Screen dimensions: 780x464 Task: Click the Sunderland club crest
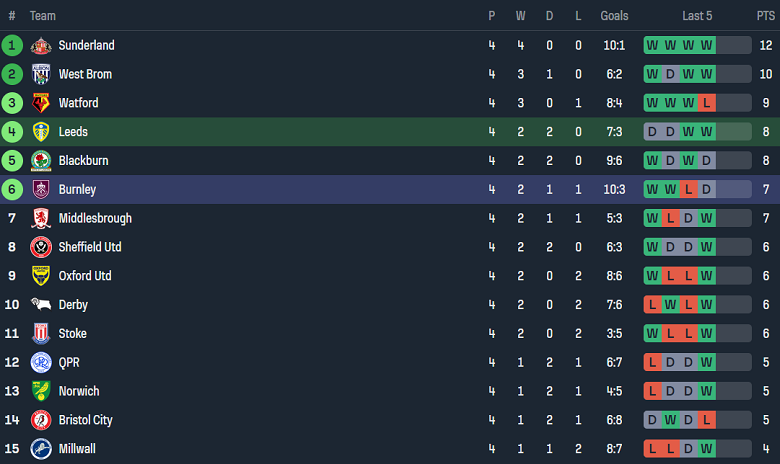(41, 45)
